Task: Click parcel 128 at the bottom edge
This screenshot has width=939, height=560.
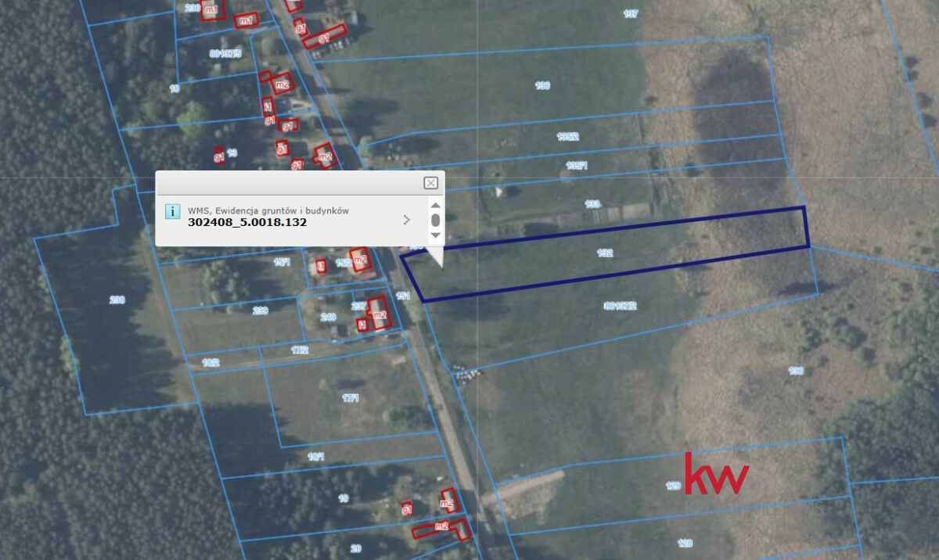Action: (x=685, y=543)
